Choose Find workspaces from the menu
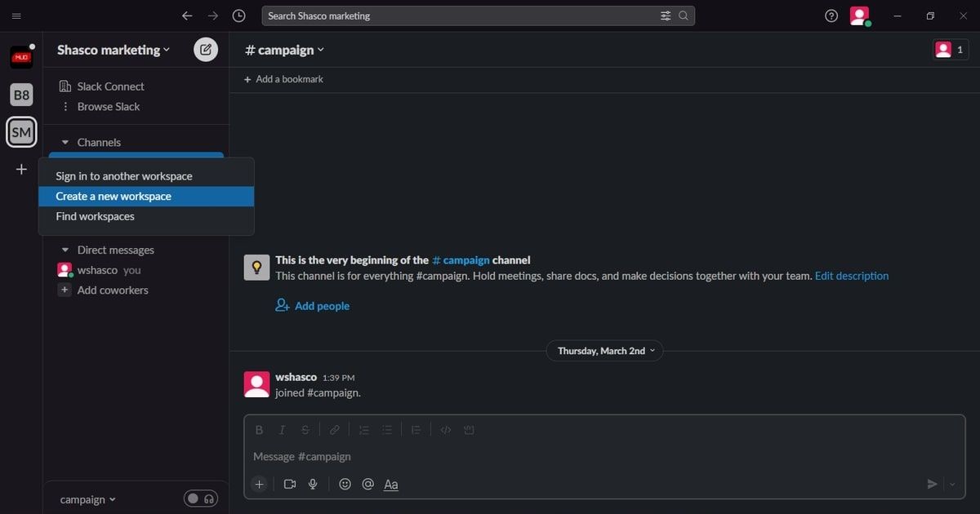Screen dimensions: 980x514 (x=95, y=216)
